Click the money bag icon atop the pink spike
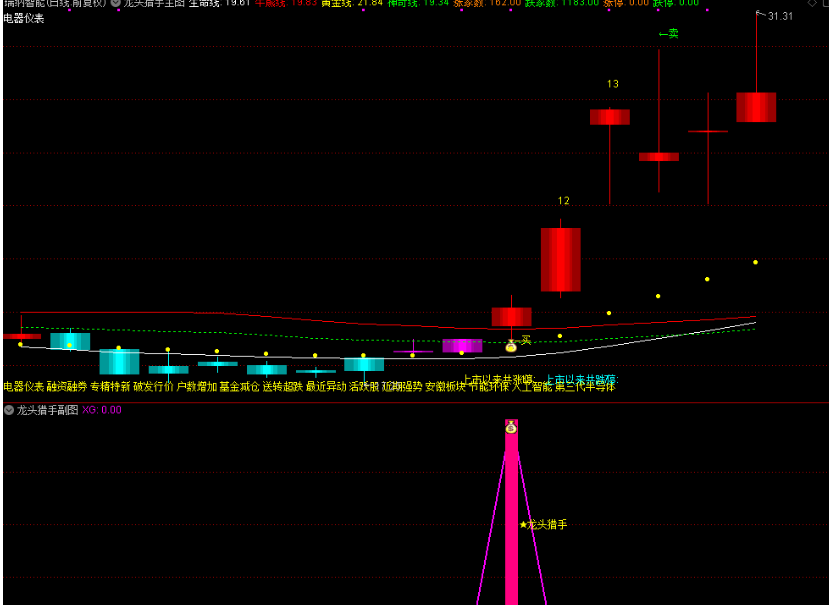Screen dimensions: 829x605 click(511, 427)
